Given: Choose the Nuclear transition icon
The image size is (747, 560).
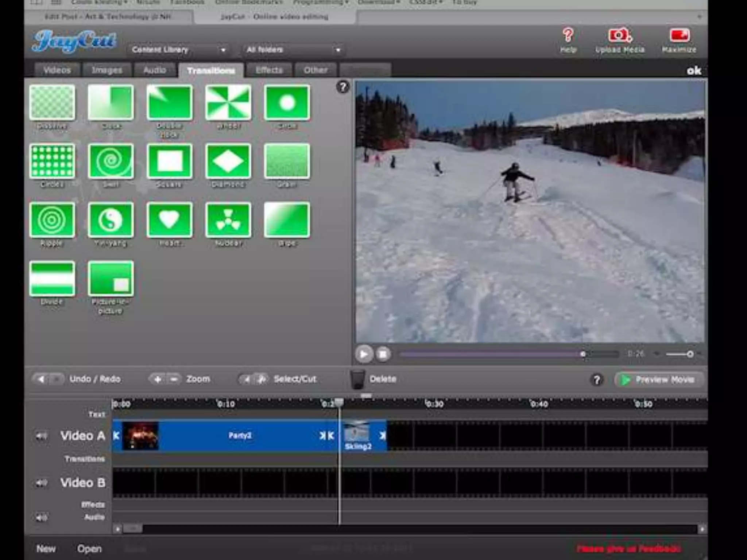Looking at the screenshot, I should pyautogui.click(x=228, y=220).
